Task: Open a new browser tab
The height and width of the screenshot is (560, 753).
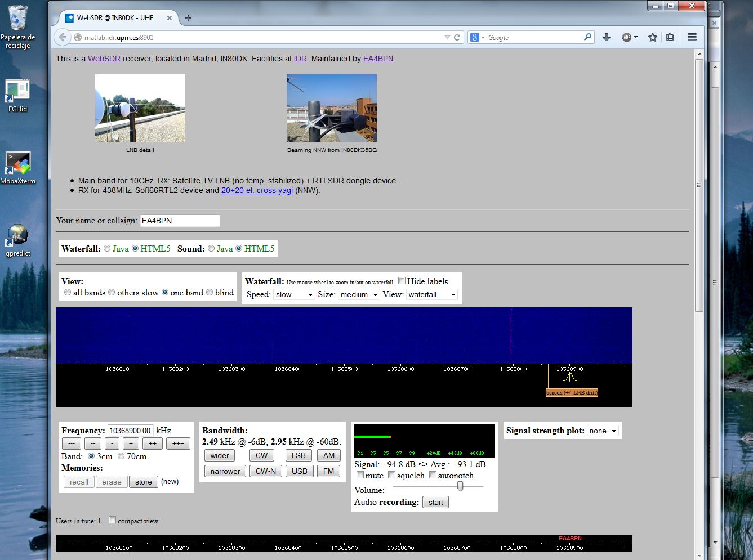Action: pyautogui.click(x=188, y=18)
